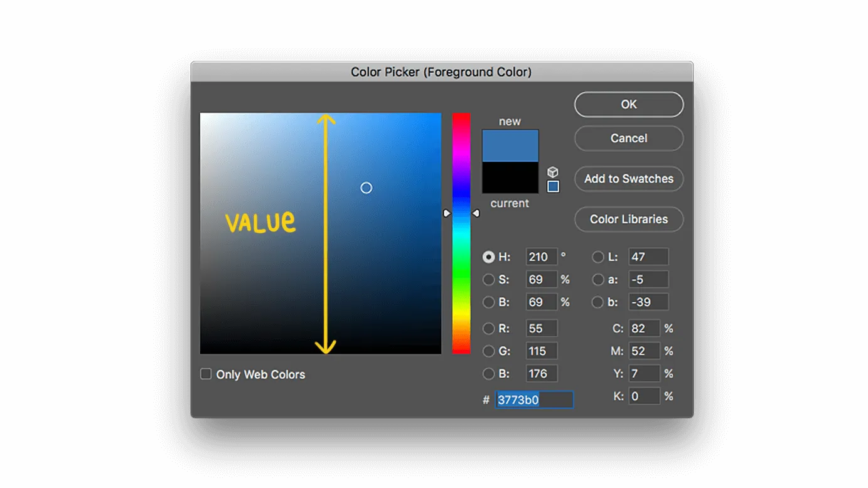Select the Red (R) radio button
Image resolution: width=868 pixels, height=488 pixels.
(488, 328)
